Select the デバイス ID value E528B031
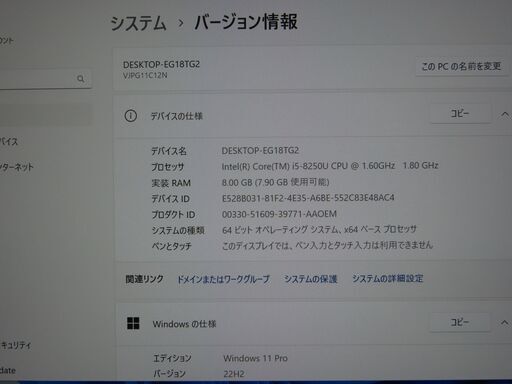512x384 pixels. [308, 198]
